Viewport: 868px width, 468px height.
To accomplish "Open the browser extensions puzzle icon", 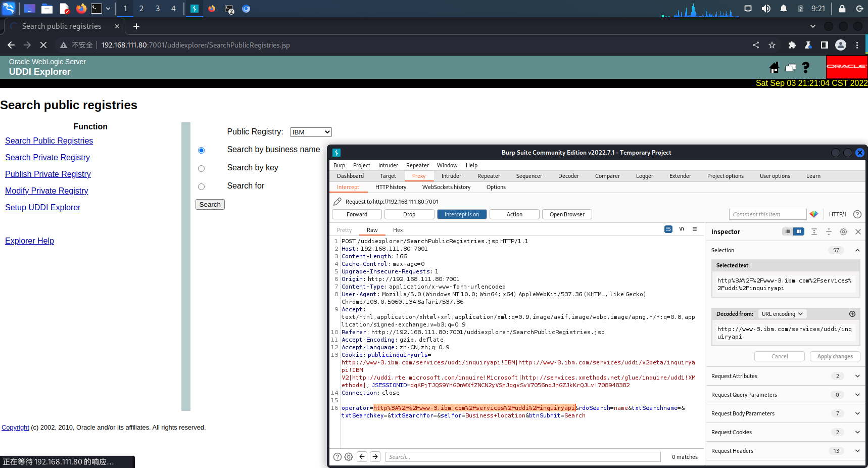I will (792, 45).
